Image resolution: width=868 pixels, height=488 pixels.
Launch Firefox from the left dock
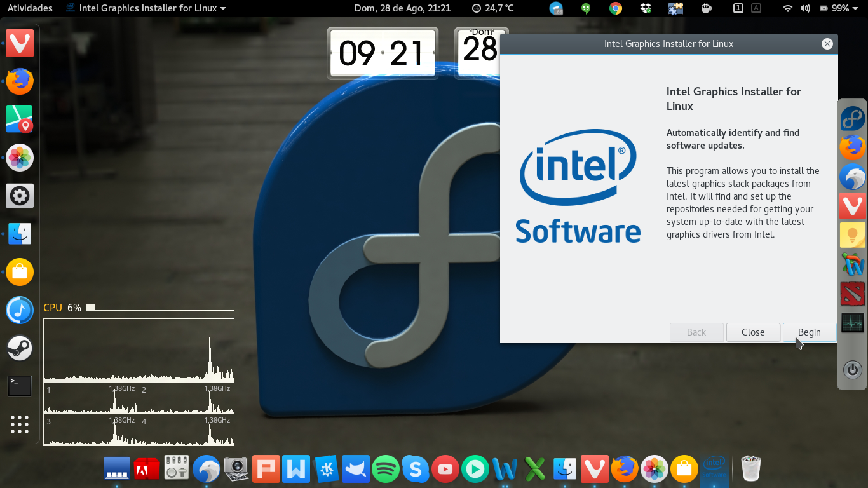point(20,81)
